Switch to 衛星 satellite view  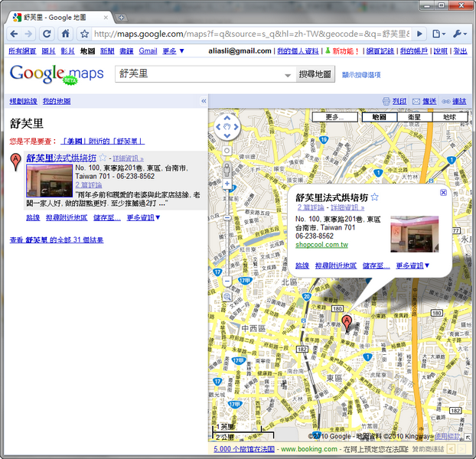[x=414, y=117]
